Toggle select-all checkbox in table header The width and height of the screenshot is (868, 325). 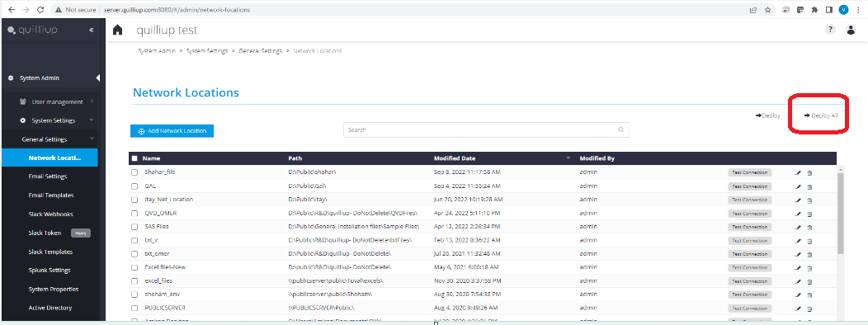pyautogui.click(x=134, y=158)
